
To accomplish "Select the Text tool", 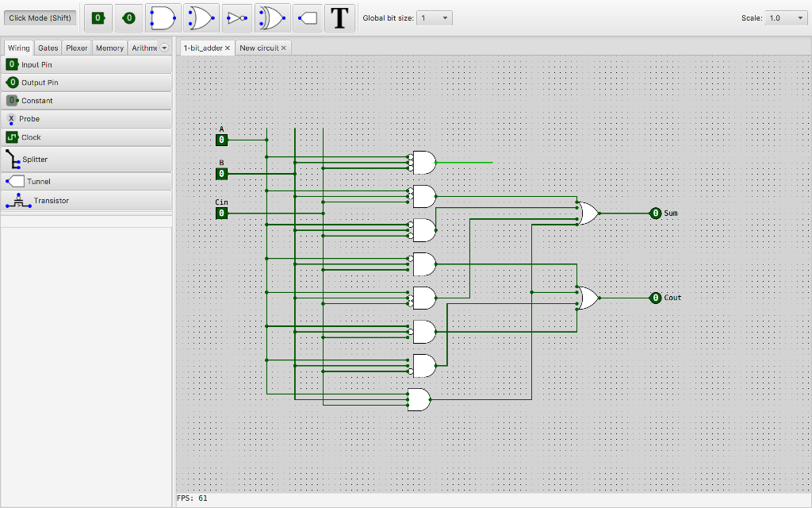I will point(339,17).
